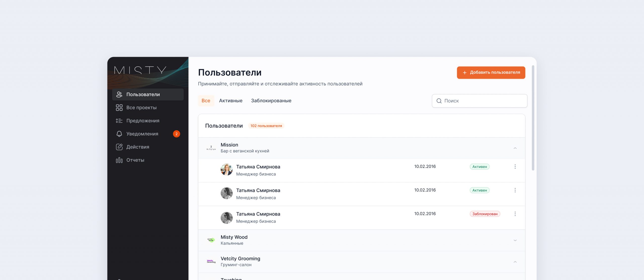Click avatar of the blocked Татьяна Смирнова

226,218
